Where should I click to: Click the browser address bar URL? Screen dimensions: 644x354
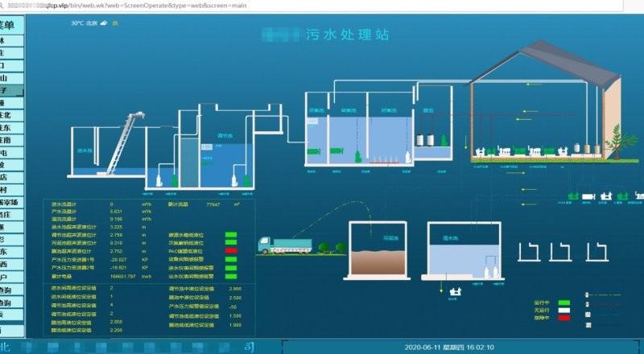tap(127, 6)
